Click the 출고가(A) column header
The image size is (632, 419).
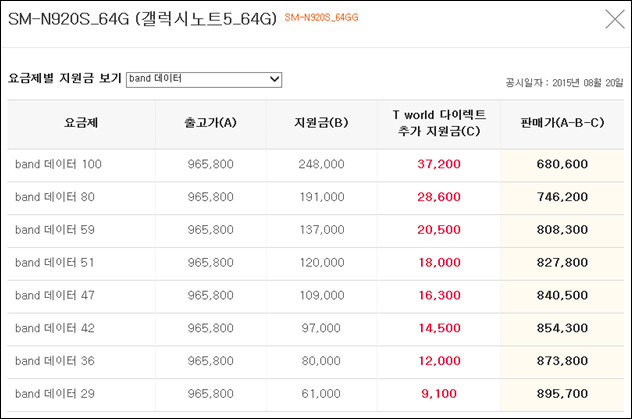point(210,122)
